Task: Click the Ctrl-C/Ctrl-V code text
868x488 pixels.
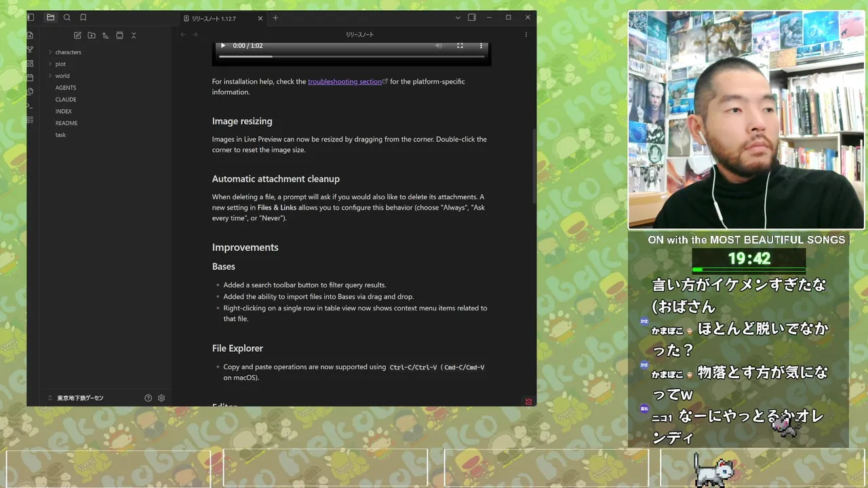Action: [413, 367]
